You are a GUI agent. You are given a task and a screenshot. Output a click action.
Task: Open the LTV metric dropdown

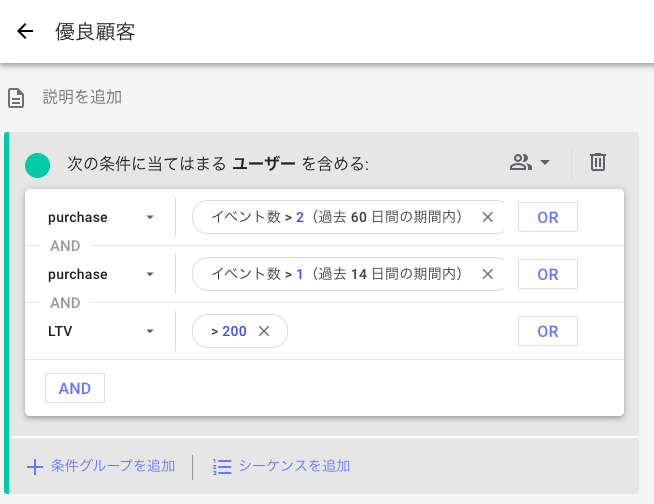point(150,332)
